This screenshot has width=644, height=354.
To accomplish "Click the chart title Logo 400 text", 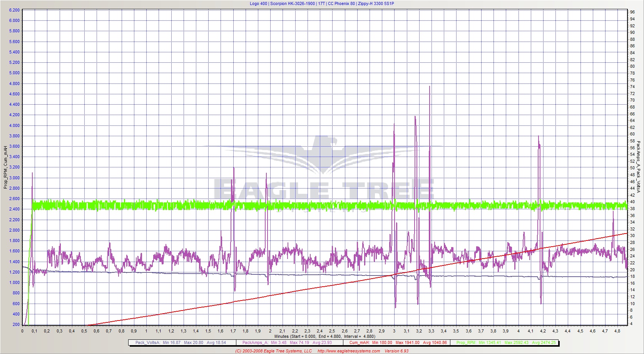I will click(258, 3).
